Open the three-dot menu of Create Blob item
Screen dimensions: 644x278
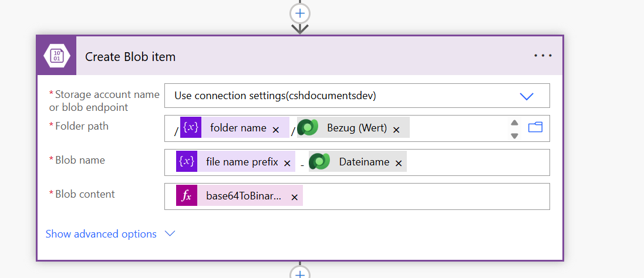click(x=542, y=56)
